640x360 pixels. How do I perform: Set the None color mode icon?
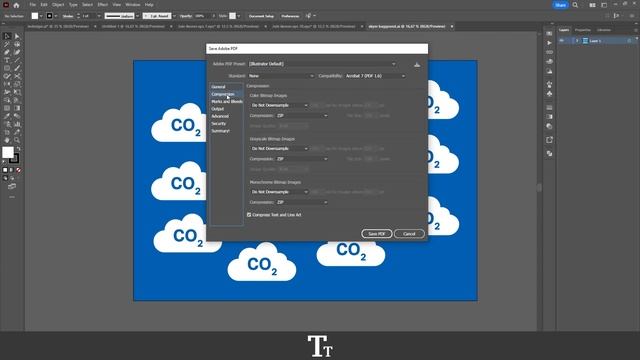click(x=18, y=170)
